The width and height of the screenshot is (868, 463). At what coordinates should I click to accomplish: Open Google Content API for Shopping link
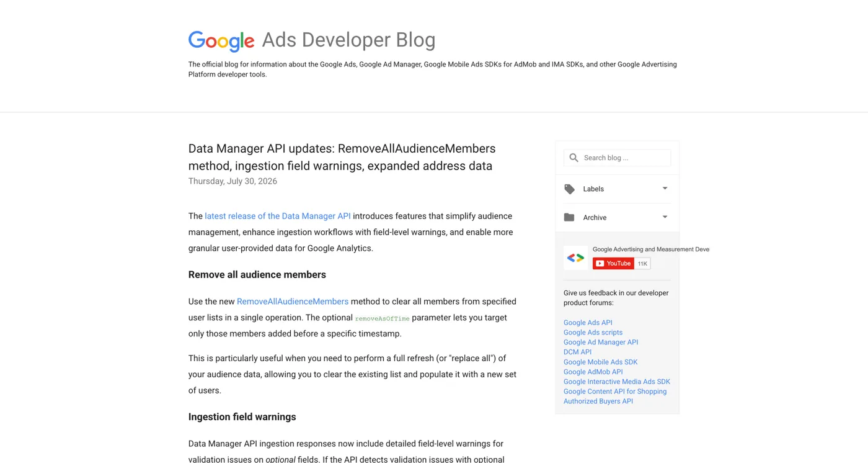tap(615, 392)
